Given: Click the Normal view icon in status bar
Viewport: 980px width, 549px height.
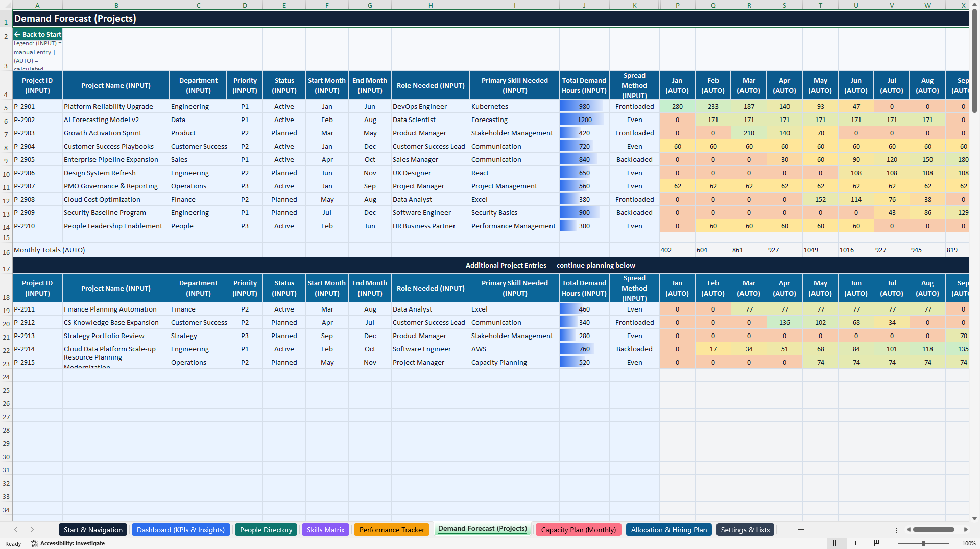Looking at the screenshot, I should tap(836, 543).
